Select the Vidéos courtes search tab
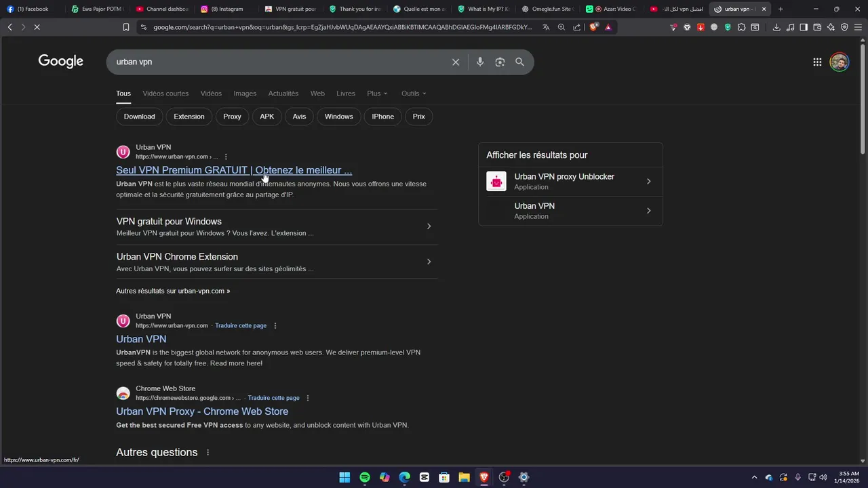This screenshot has width=868, height=488. point(165,94)
